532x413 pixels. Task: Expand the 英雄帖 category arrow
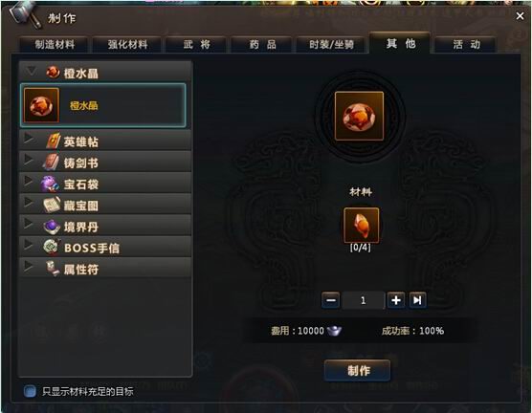(30, 139)
